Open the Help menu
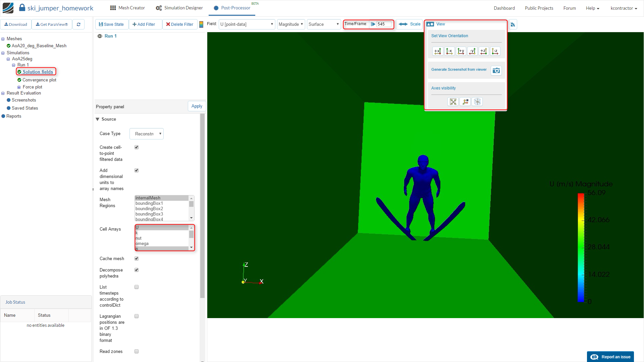 pos(592,8)
